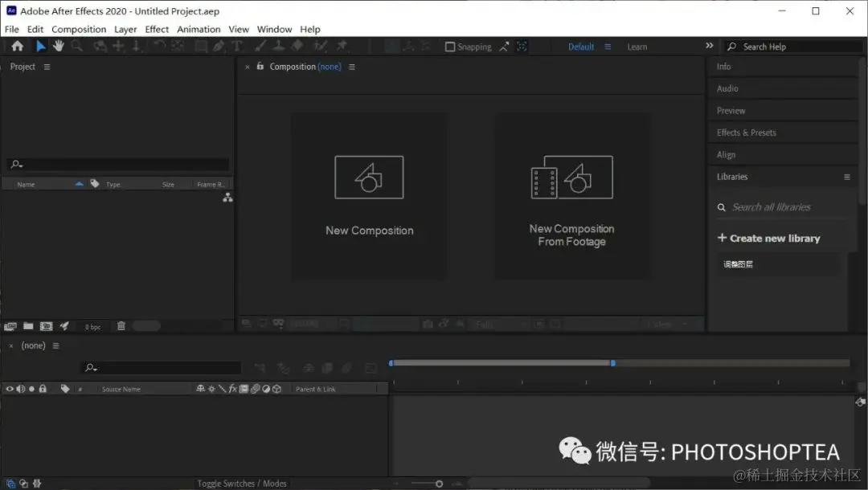
Task: Select the Rotation tool in toolbar
Action: (159, 46)
